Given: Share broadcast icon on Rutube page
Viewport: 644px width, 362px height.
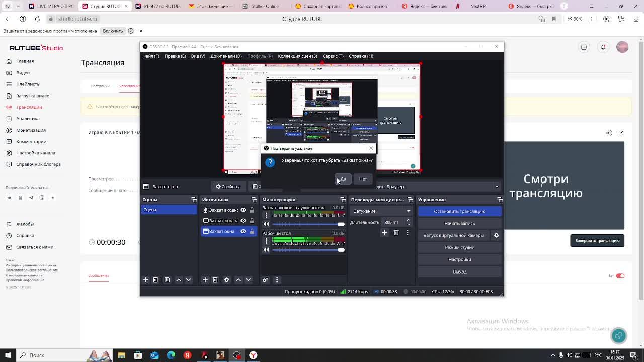Looking at the screenshot, I should click(609, 133).
